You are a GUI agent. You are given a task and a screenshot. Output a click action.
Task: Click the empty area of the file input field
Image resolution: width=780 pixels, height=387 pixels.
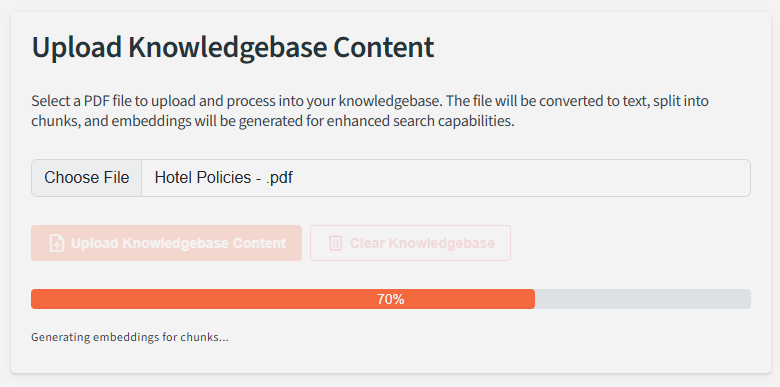522,178
